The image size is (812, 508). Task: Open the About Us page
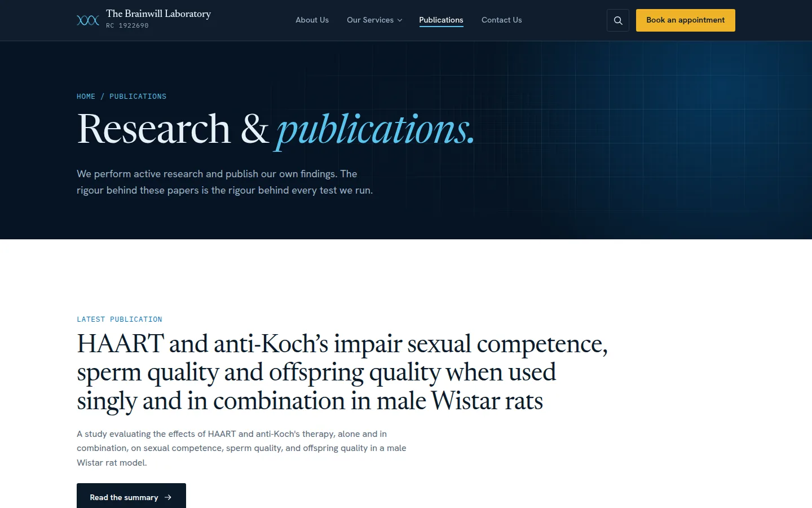click(x=312, y=20)
